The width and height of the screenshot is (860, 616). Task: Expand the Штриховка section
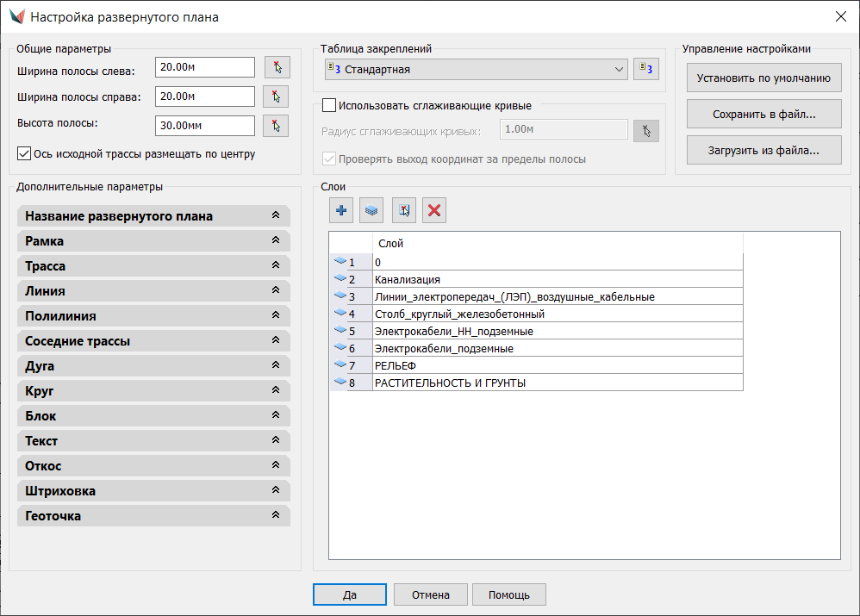[x=153, y=491]
